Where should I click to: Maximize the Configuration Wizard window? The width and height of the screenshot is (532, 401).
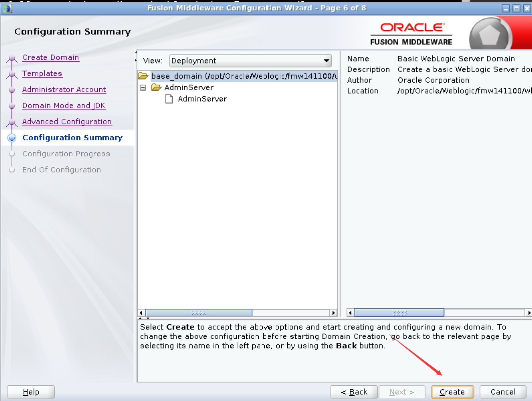pos(516,8)
